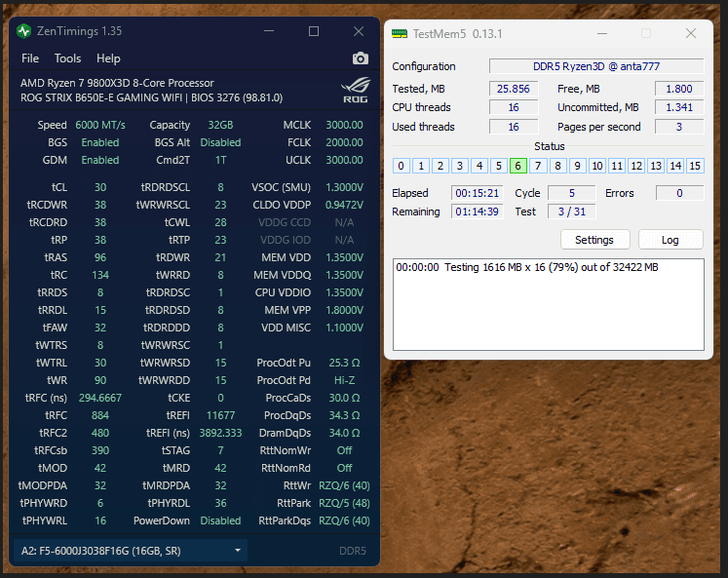The height and width of the screenshot is (578, 728).
Task: Click the FCLK value 2000.00
Action: coord(344,142)
